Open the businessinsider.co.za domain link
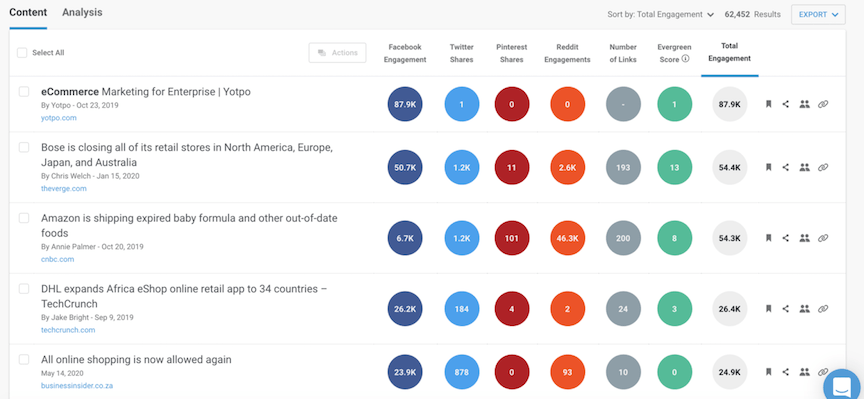The image size is (864, 399). [77, 386]
